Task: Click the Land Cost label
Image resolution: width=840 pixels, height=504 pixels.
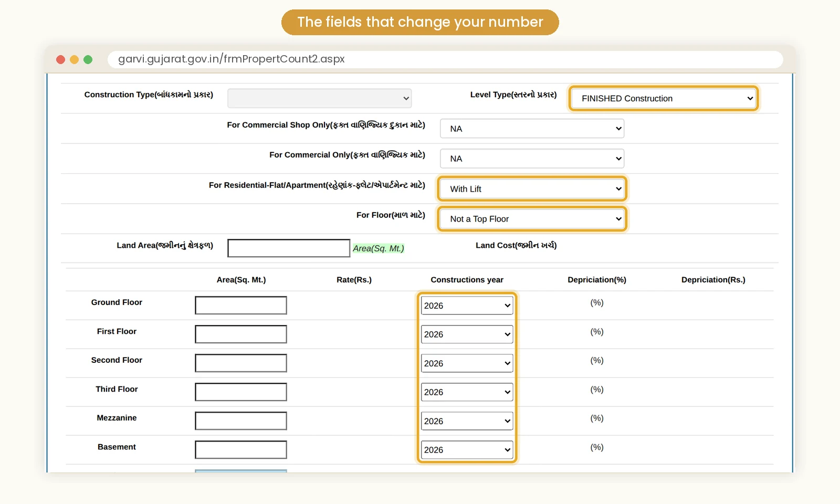Action: 516,245
